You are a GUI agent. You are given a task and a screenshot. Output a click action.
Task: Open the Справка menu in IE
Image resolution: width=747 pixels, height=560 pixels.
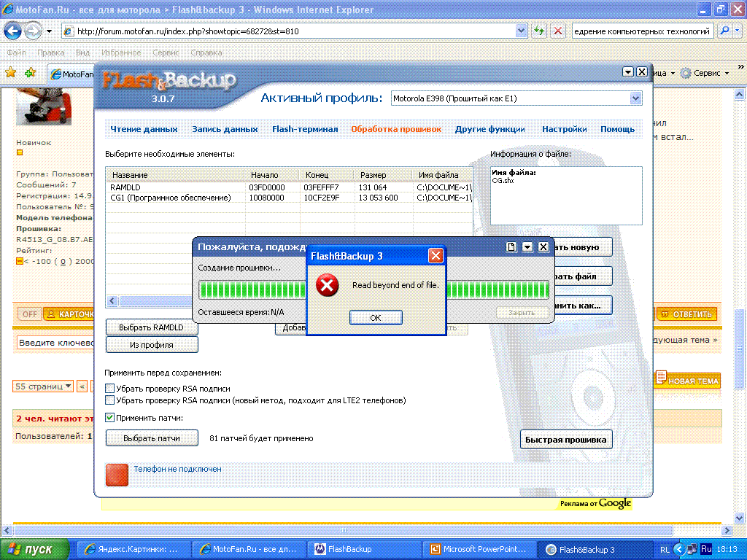(x=206, y=52)
